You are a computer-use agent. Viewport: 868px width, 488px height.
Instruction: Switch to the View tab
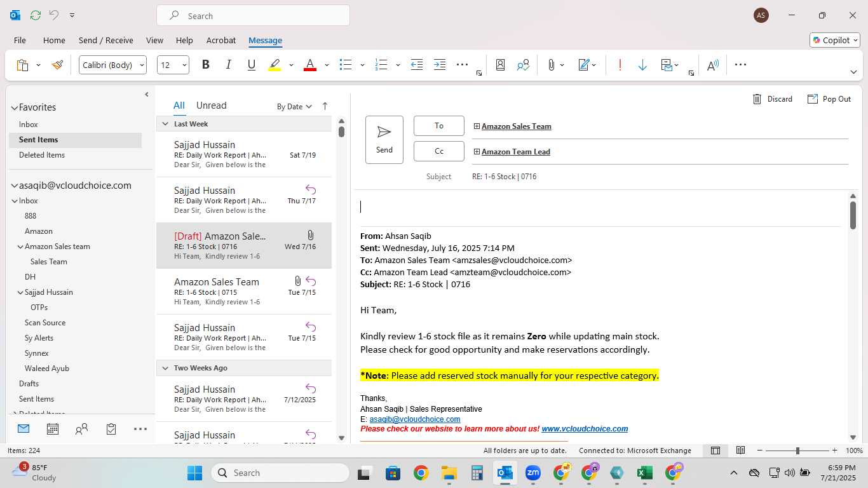click(x=154, y=40)
